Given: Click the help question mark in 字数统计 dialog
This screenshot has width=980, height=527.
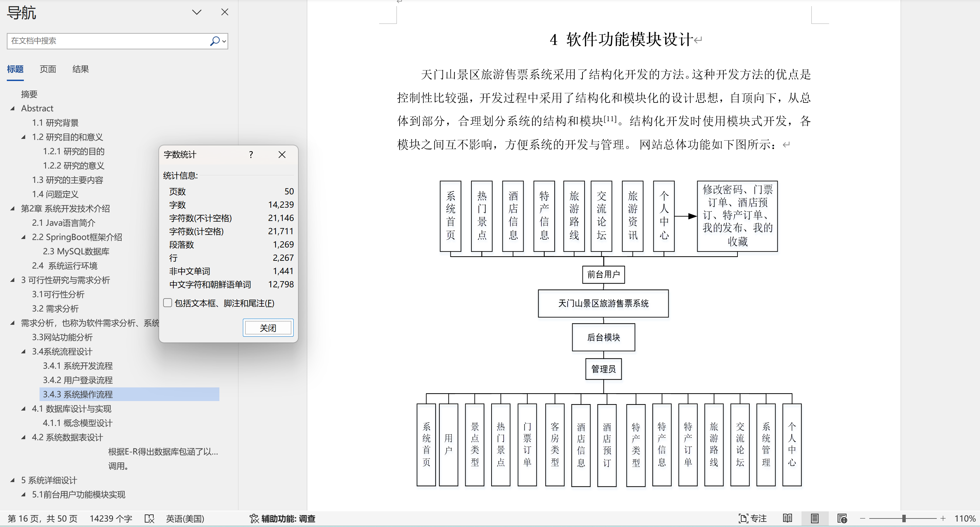Looking at the screenshot, I should pos(251,154).
